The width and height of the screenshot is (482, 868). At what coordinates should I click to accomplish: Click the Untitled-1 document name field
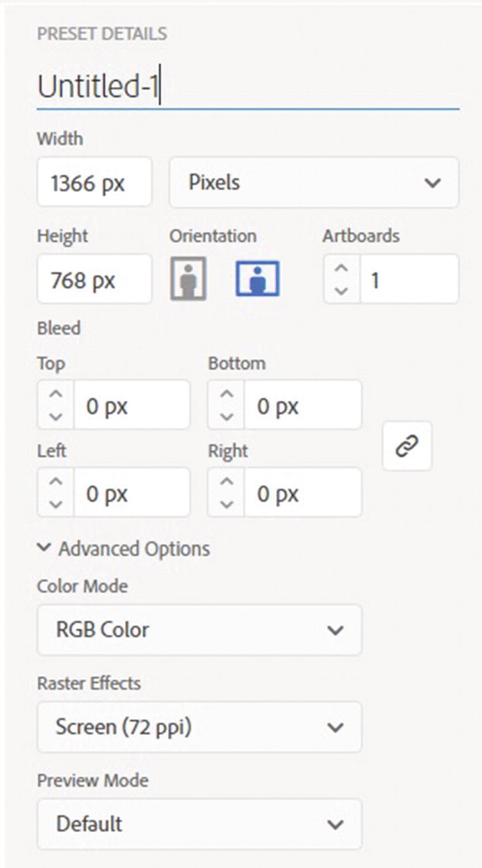click(x=246, y=87)
